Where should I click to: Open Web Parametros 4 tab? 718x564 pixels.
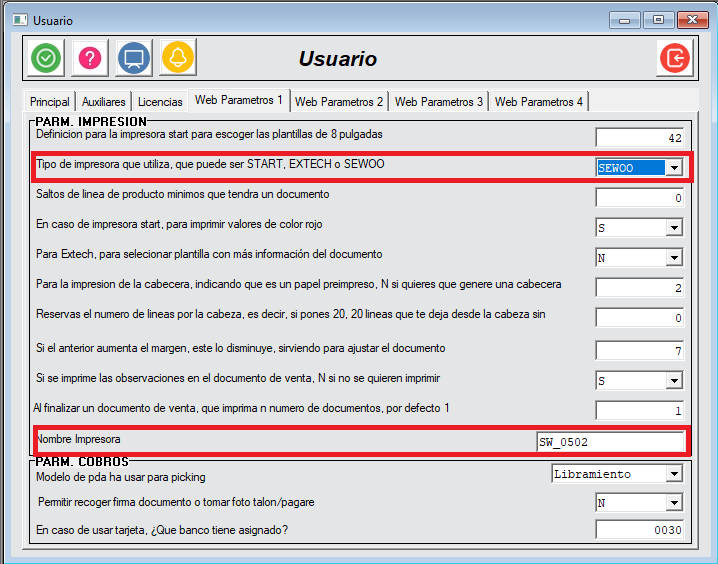click(538, 102)
